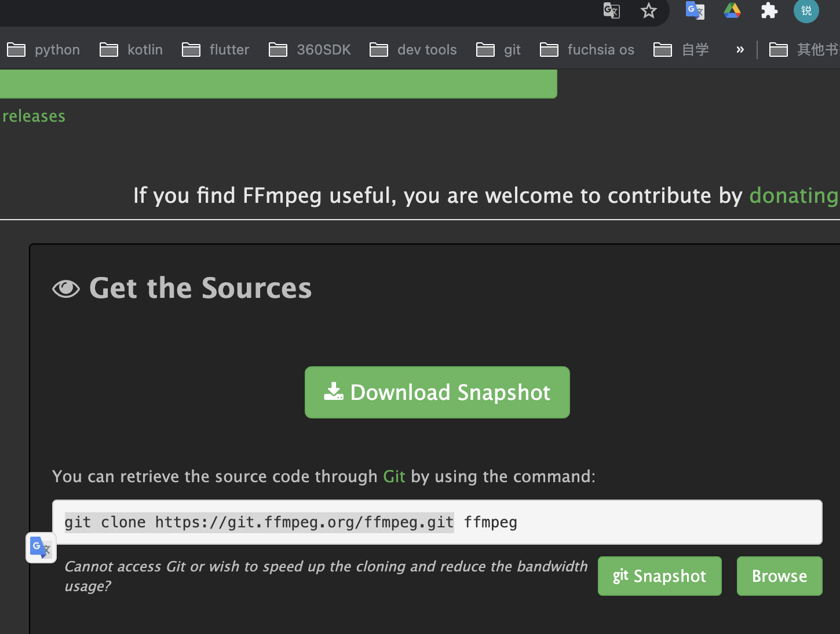Click the Browse button
Viewport: 840px width, 634px height.
click(x=780, y=576)
